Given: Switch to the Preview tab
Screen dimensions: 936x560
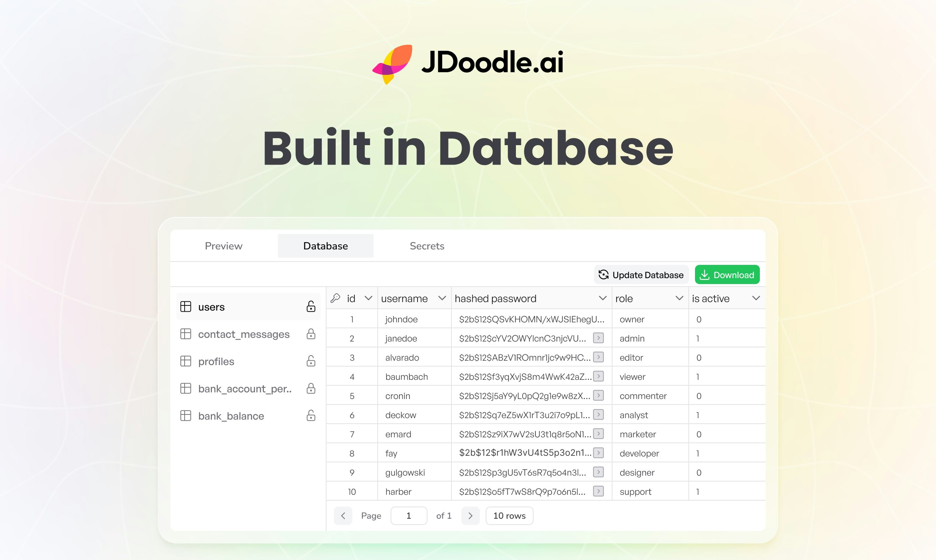Looking at the screenshot, I should tap(223, 246).
